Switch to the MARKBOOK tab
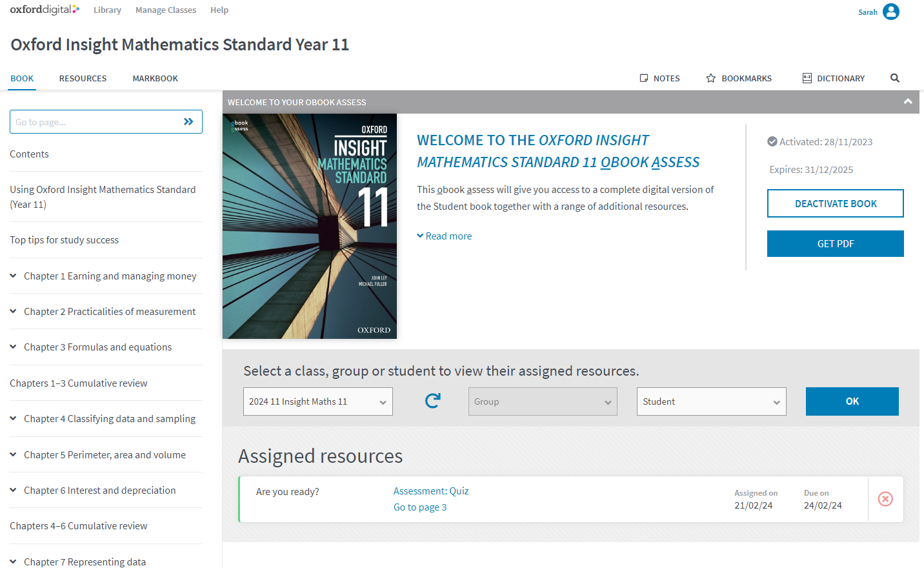The image size is (924, 568). 156,78
